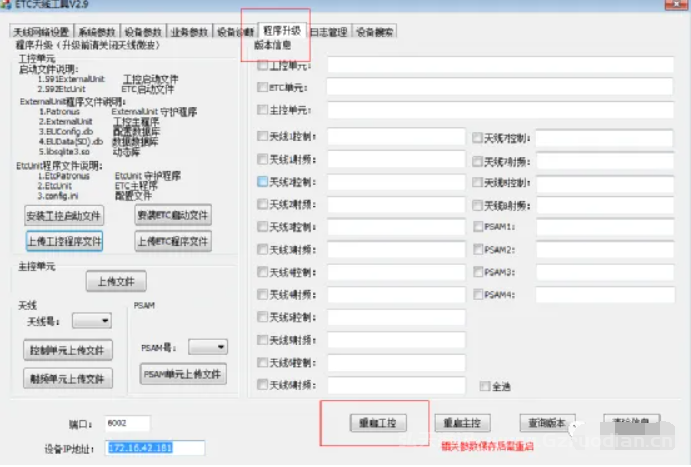
Task: Click the 控制单元上传文件 button
Action: pos(68,350)
